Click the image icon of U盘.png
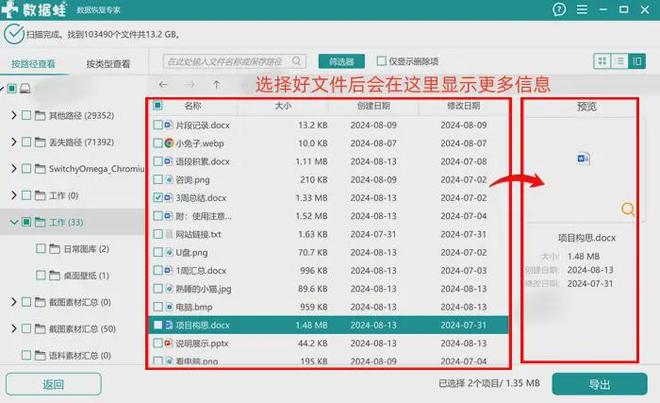Image resolution: width=660 pixels, height=403 pixels. click(x=169, y=252)
